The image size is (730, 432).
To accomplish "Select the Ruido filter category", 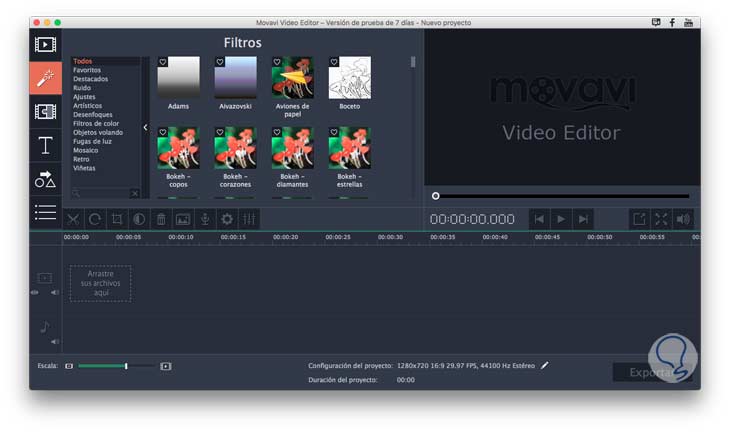I will [x=81, y=88].
